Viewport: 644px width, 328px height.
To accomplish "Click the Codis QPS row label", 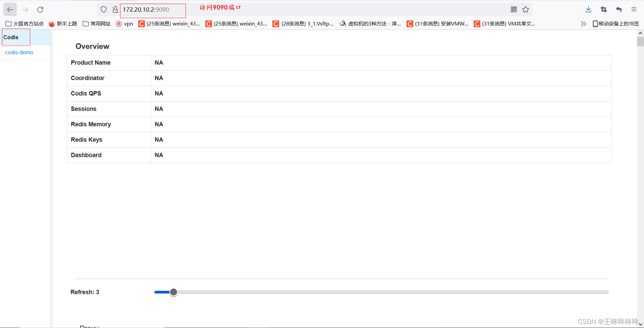I will pos(86,93).
